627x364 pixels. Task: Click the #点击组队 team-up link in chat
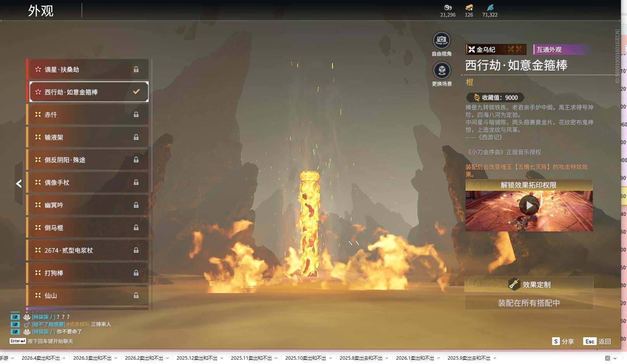coord(78,324)
